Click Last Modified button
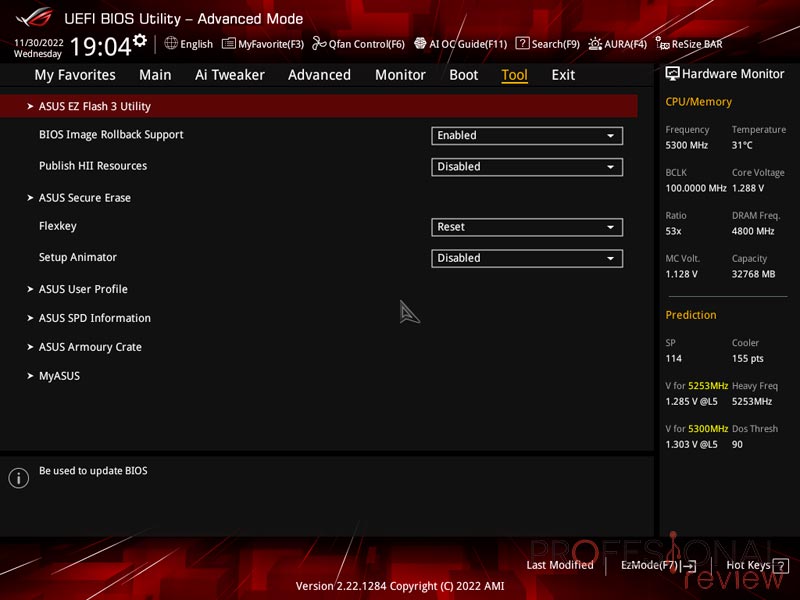This screenshot has width=800, height=600. (560, 565)
